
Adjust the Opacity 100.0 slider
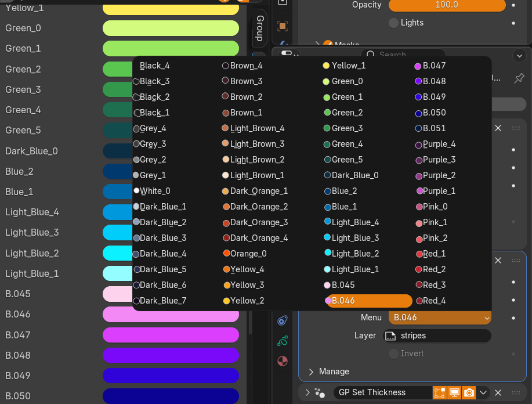point(447,5)
